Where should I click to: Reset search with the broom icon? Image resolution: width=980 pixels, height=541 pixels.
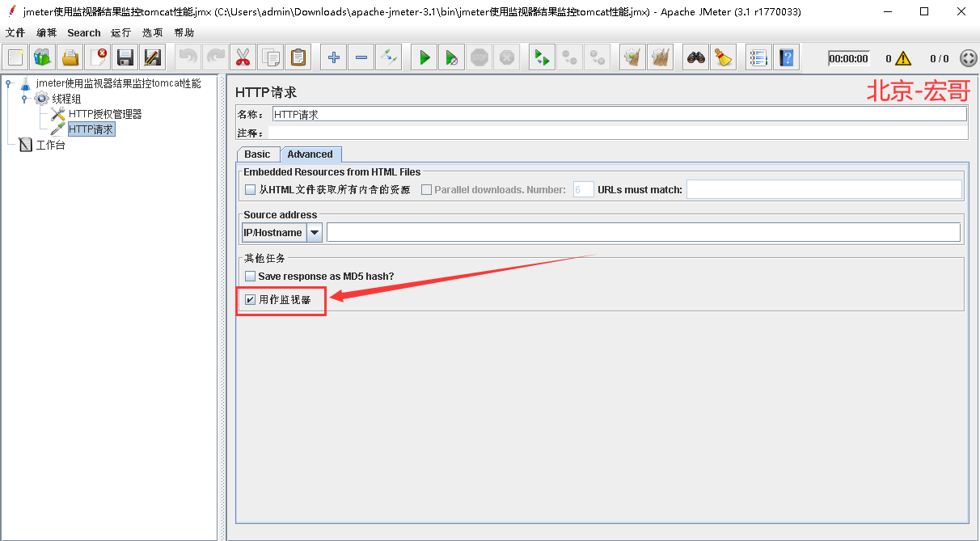tap(723, 57)
